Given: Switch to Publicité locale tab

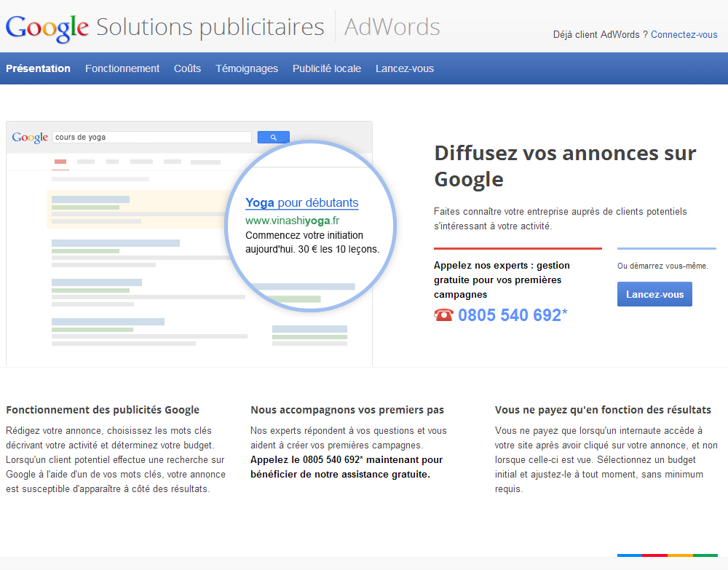Looking at the screenshot, I should [x=326, y=68].
